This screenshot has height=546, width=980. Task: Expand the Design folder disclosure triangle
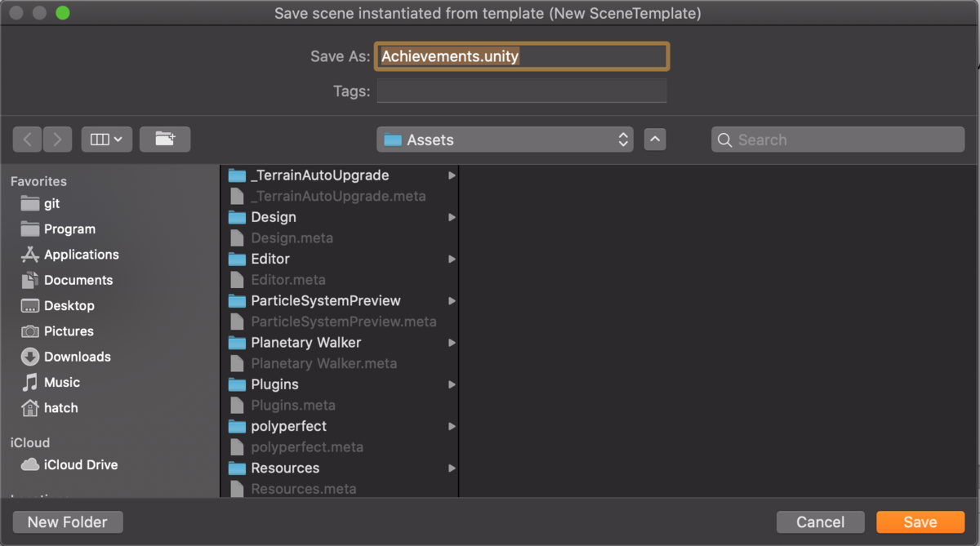452,217
